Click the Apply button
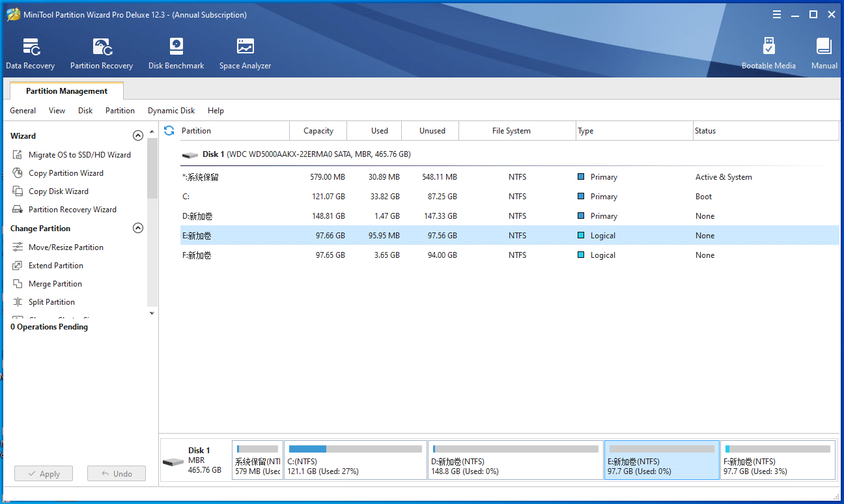Screen dimensions: 844x504 click(44, 474)
